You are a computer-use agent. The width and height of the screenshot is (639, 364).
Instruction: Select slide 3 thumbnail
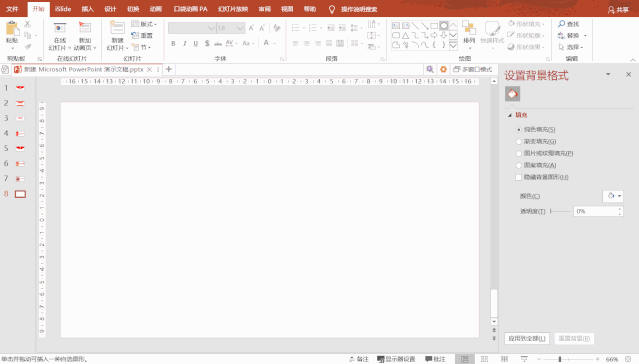(20, 118)
